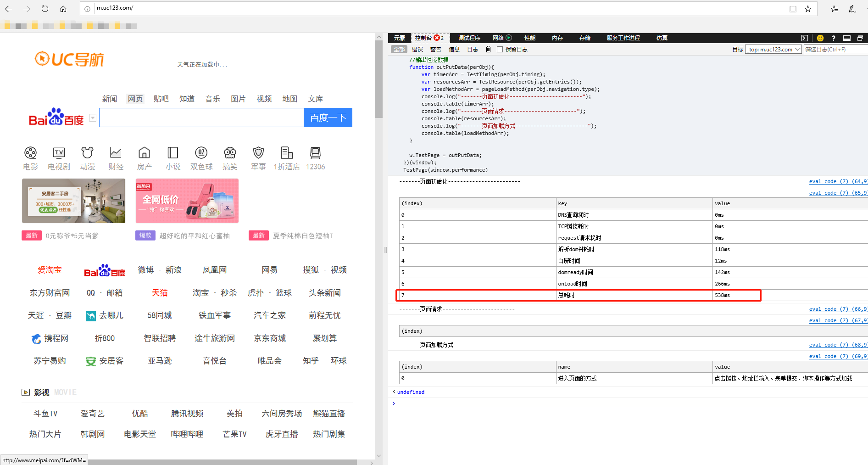Click 百度一下 search button
Screen dimensions: 868x465
click(x=328, y=118)
